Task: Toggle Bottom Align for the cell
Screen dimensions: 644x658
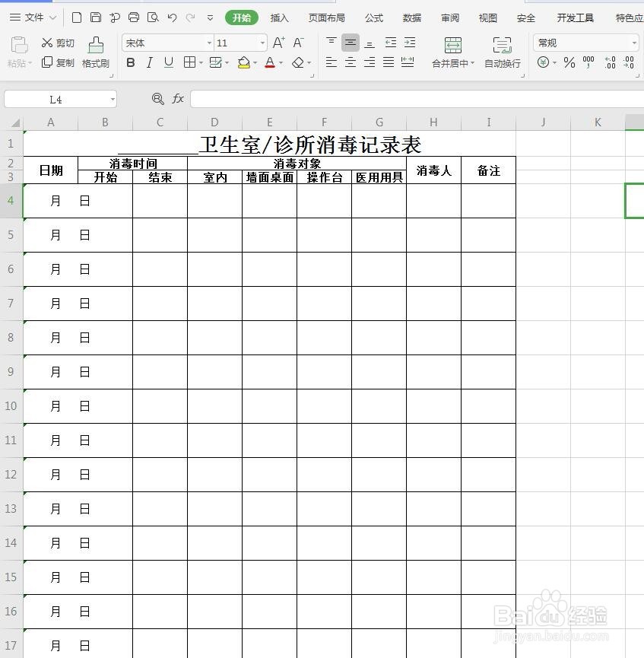Action: pyautogui.click(x=370, y=43)
